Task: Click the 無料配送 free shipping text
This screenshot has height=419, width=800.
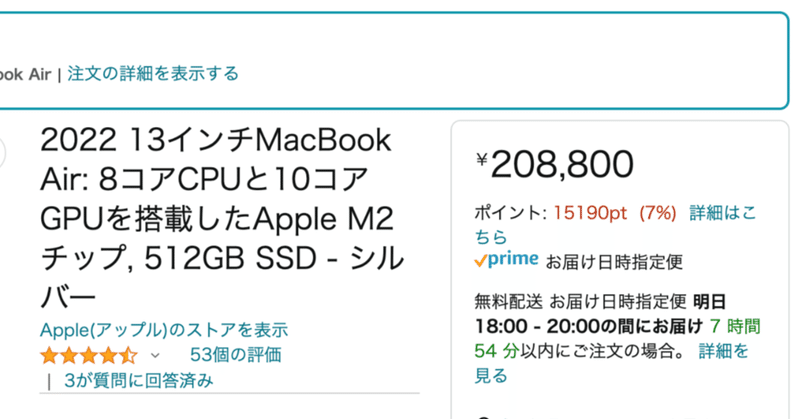Action: pos(509,302)
